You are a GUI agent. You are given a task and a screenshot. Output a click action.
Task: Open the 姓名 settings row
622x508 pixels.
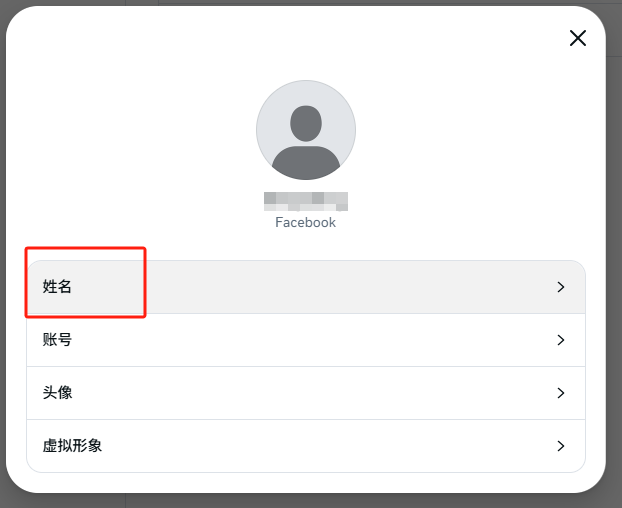pos(306,287)
